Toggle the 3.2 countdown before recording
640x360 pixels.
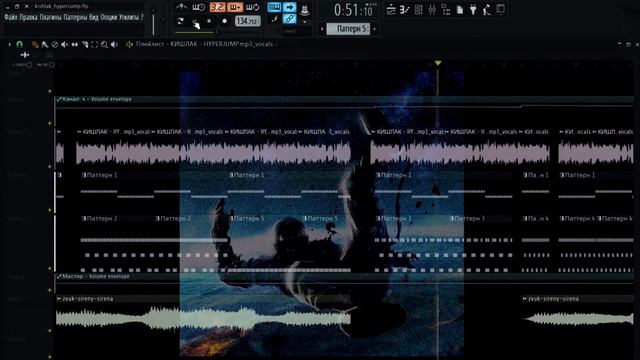[218, 7]
